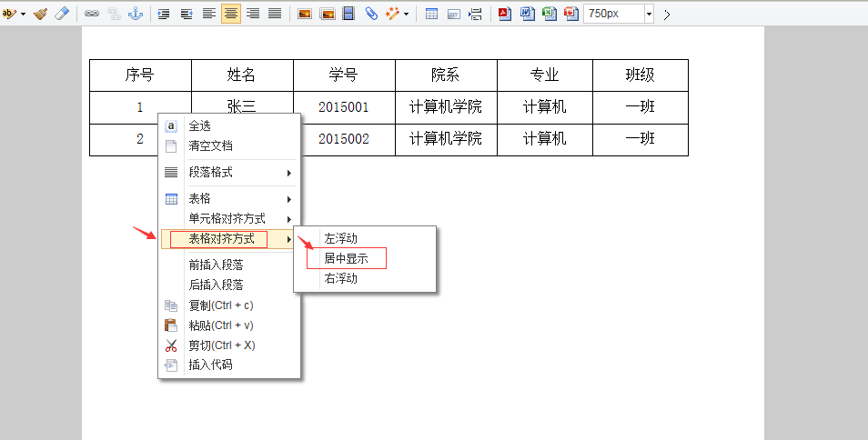Screen dimensions: 868x440
Task: Click the insert table icon in toolbar
Action: click(x=431, y=14)
